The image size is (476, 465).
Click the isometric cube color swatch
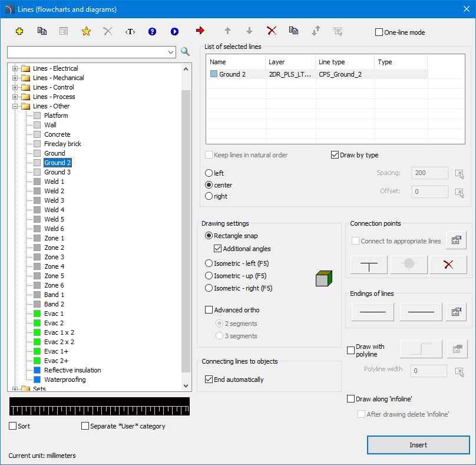(x=324, y=278)
